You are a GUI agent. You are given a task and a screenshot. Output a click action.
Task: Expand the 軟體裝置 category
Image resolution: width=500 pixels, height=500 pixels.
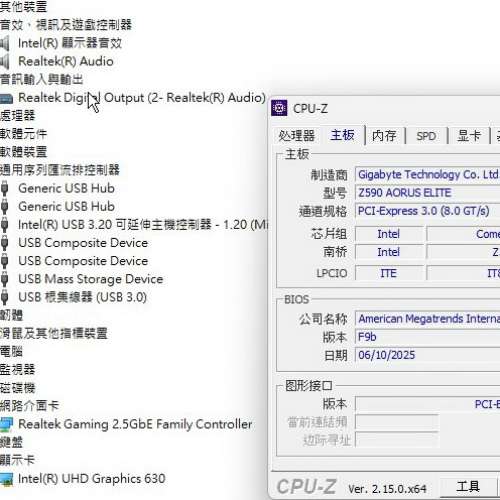(x=23, y=152)
